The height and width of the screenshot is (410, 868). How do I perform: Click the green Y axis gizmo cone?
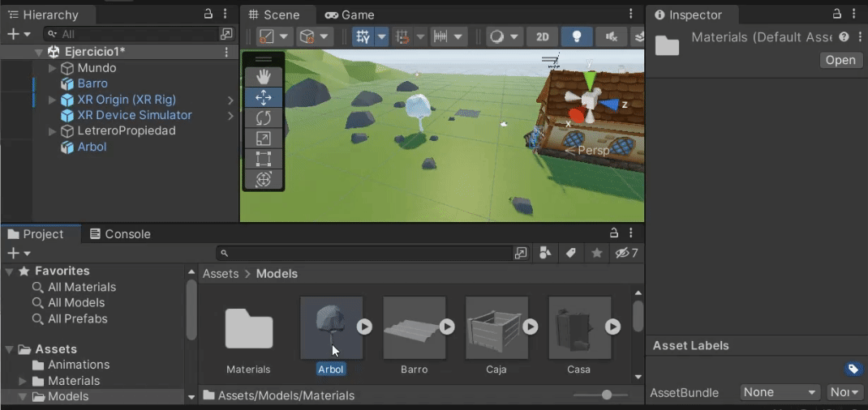pos(590,81)
